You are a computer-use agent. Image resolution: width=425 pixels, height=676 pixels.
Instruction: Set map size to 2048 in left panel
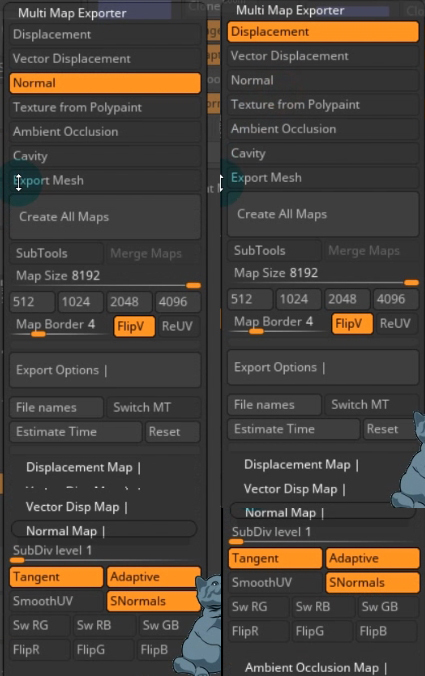(128, 301)
